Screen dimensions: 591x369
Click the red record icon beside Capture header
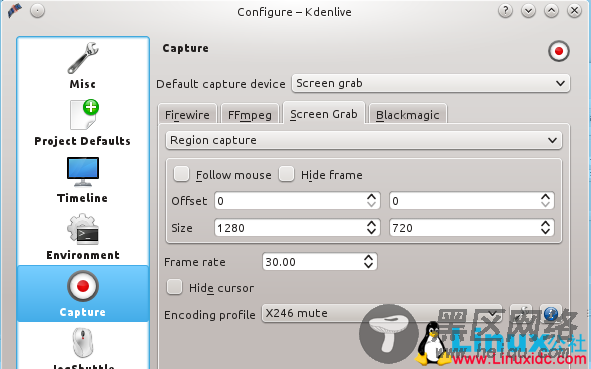(559, 51)
